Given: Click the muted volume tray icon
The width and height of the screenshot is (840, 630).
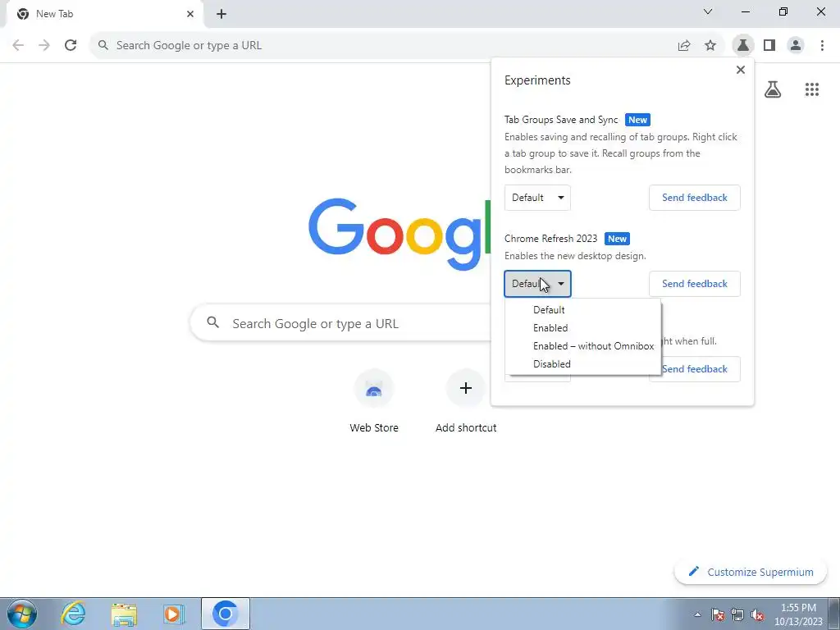Looking at the screenshot, I should click(x=757, y=614).
